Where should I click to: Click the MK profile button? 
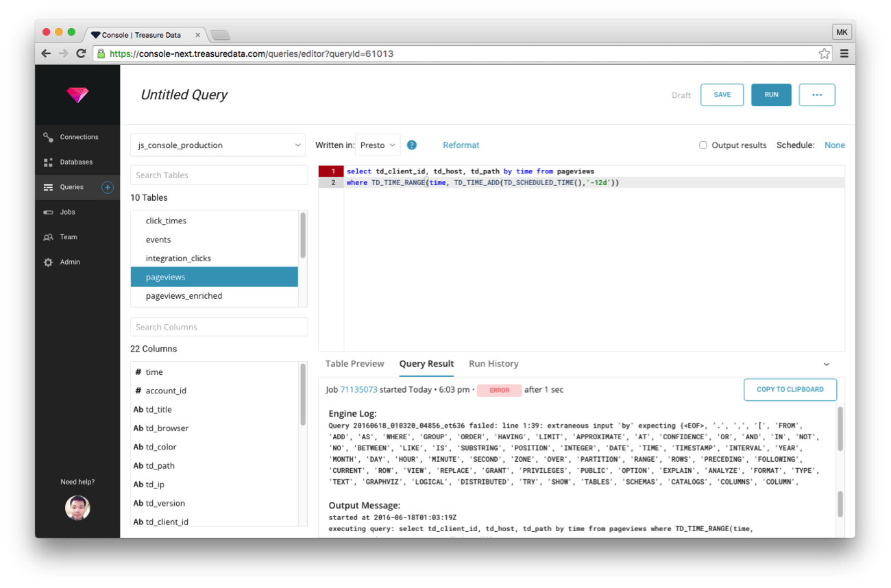tap(842, 32)
